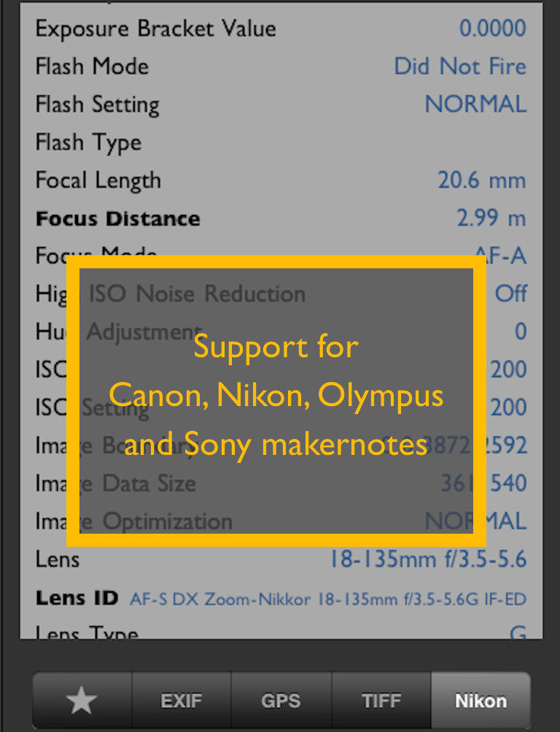Image resolution: width=560 pixels, height=732 pixels.
Task: Tap the AF-S DX Zoom-Nikkor value
Action: point(328,599)
